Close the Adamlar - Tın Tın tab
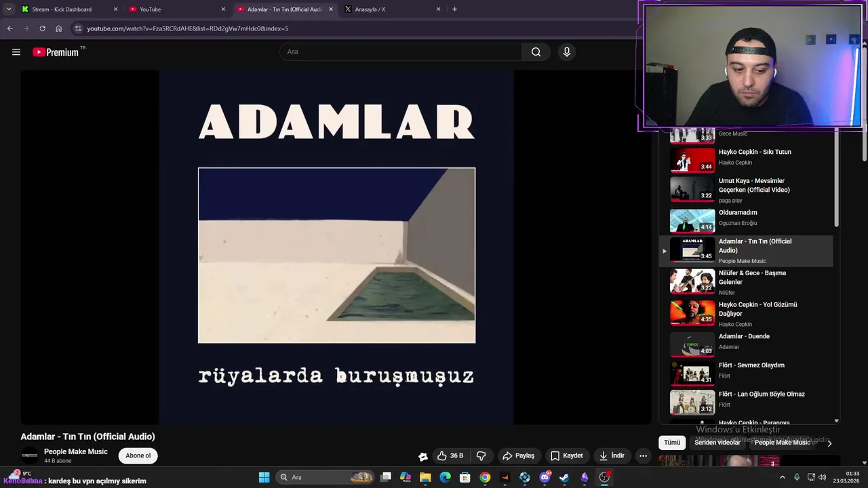Viewport: 868px width, 488px height. click(331, 9)
